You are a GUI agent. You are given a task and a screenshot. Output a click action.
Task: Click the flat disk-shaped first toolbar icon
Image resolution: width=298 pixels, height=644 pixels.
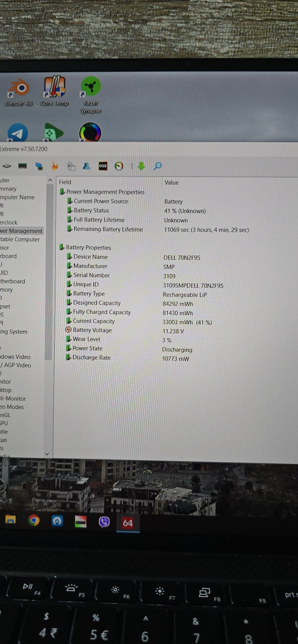click(7, 166)
